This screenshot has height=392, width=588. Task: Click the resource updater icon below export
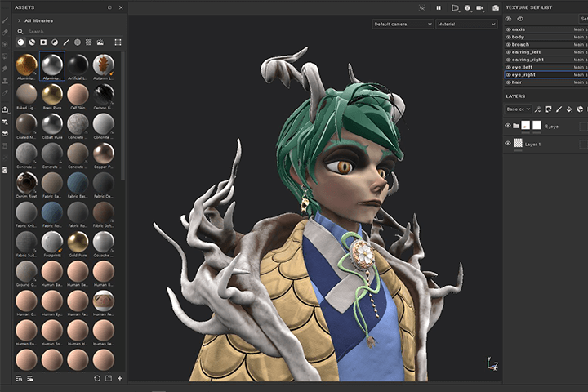pos(5,122)
